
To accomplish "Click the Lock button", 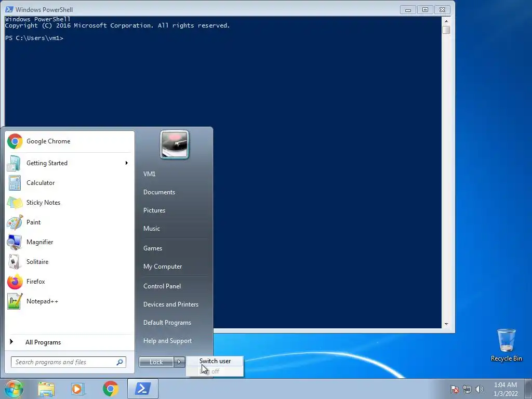I will tap(156, 362).
